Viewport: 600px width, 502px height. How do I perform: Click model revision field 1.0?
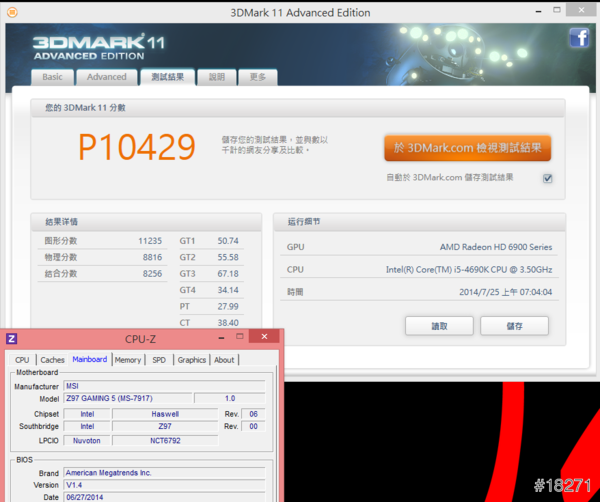[x=230, y=398]
